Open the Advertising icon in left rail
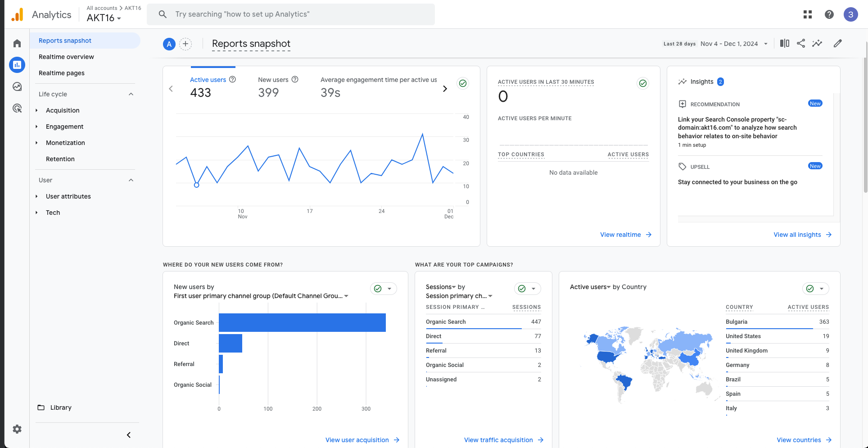The width and height of the screenshot is (868, 448). (17, 108)
